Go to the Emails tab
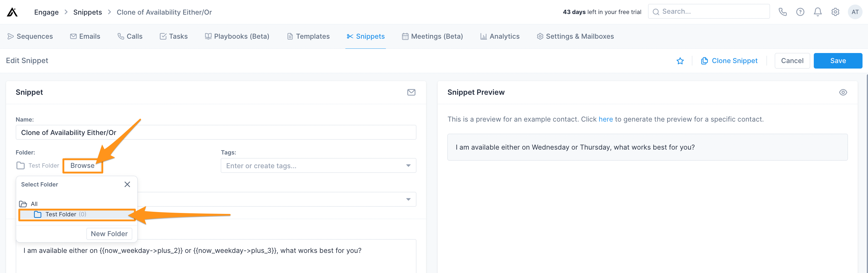Screen dimensions: 868x273 click(85, 36)
